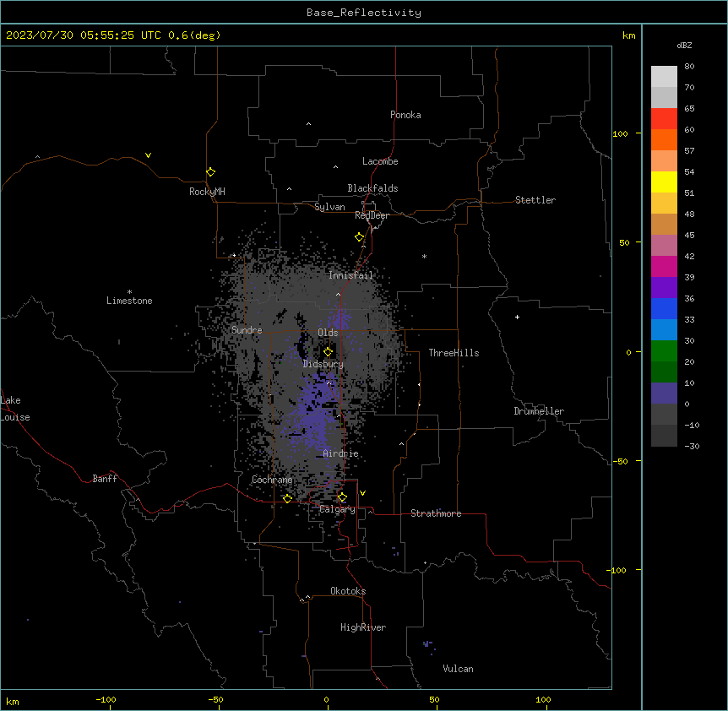Screen dimensions: 728x711
Task: Click the HighRiver label
Action: coord(363,627)
